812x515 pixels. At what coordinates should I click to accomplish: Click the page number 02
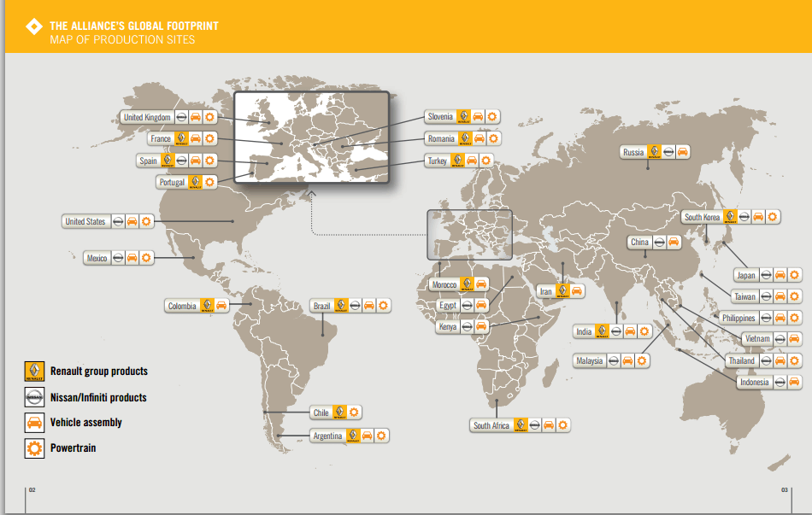coord(32,489)
